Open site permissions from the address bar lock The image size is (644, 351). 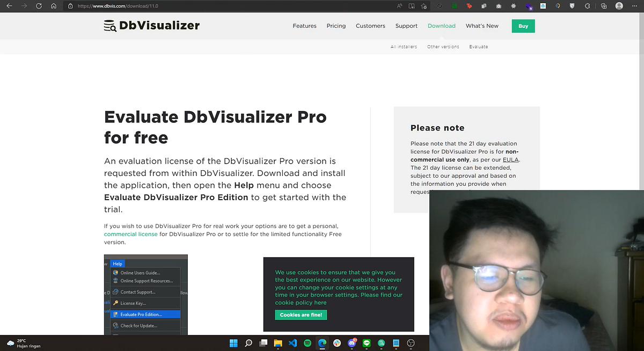[71, 6]
